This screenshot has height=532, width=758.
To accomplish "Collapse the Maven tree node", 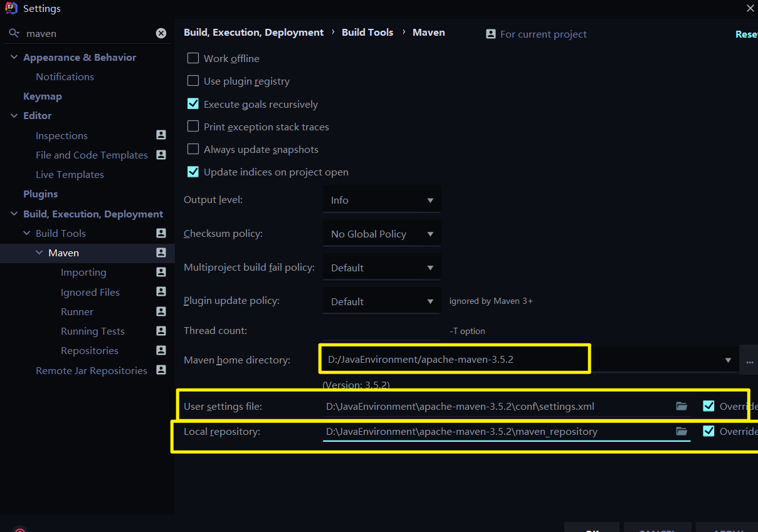I will click(39, 253).
